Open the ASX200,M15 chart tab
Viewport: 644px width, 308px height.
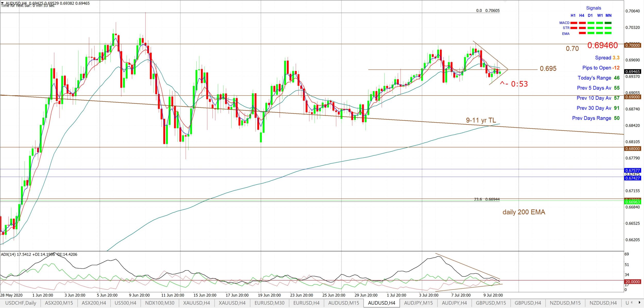pyautogui.click(x=59, y=303)
